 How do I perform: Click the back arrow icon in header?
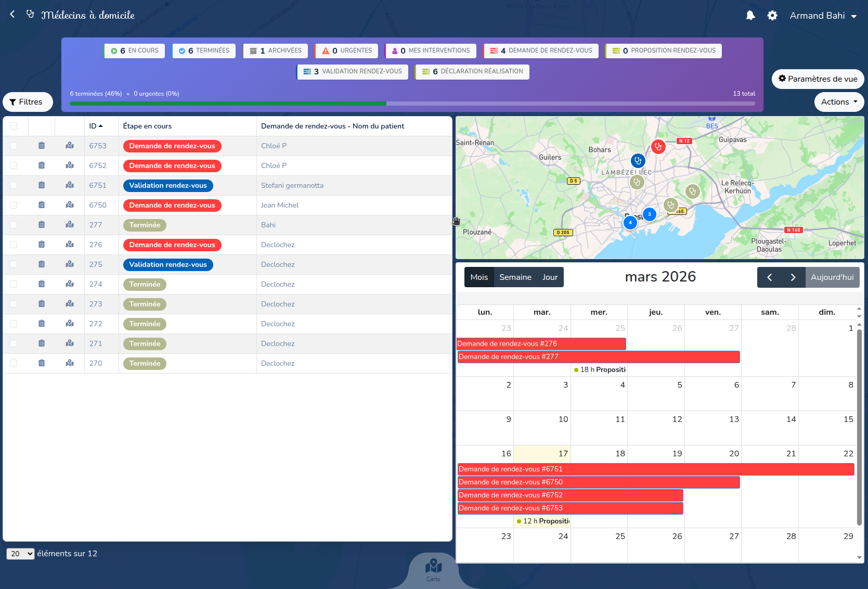coord(12,15)
